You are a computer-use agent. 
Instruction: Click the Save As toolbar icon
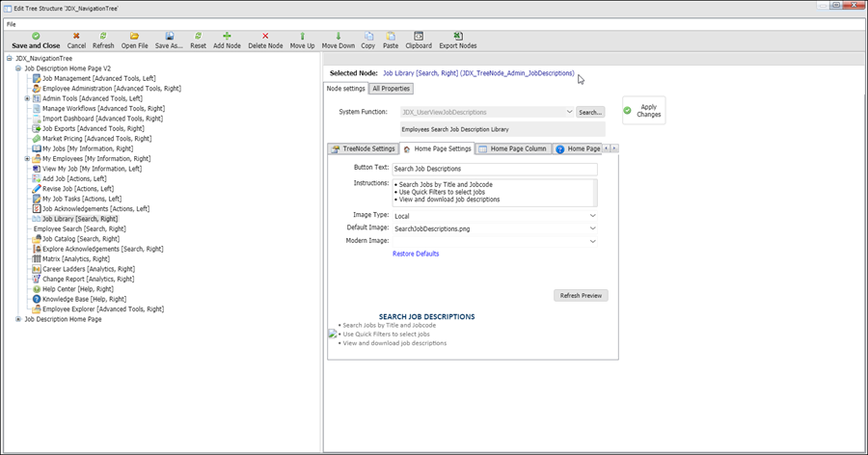[169, 36]
